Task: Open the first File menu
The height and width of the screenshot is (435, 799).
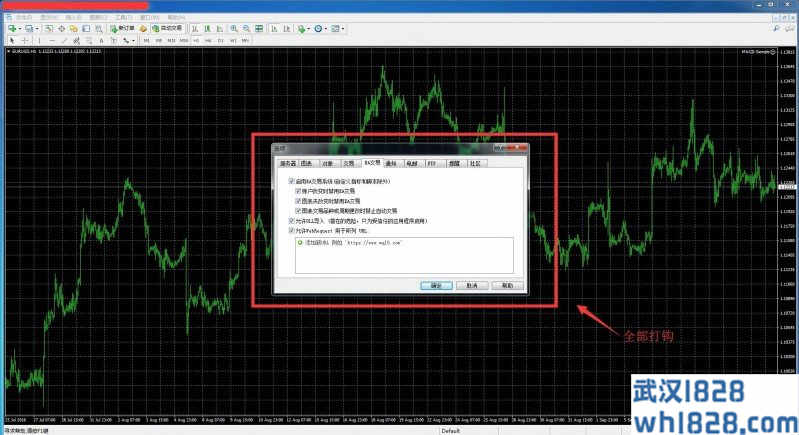Action: tap(23, 17)
